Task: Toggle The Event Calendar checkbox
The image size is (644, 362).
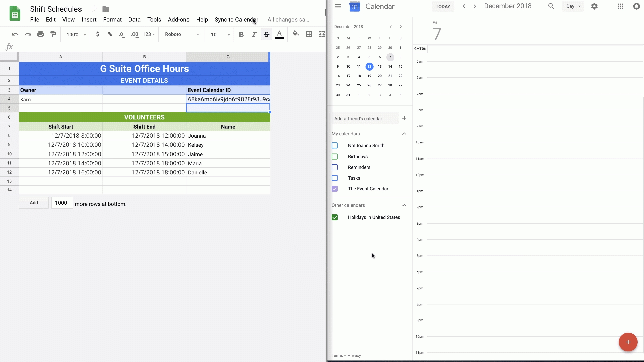Action: (x=335, y=189)
